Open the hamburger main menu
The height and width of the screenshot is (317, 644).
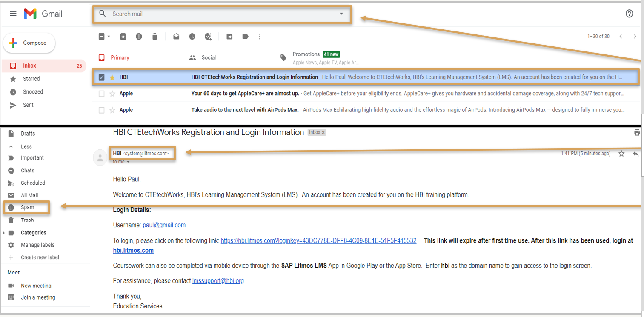pos(13,14)
